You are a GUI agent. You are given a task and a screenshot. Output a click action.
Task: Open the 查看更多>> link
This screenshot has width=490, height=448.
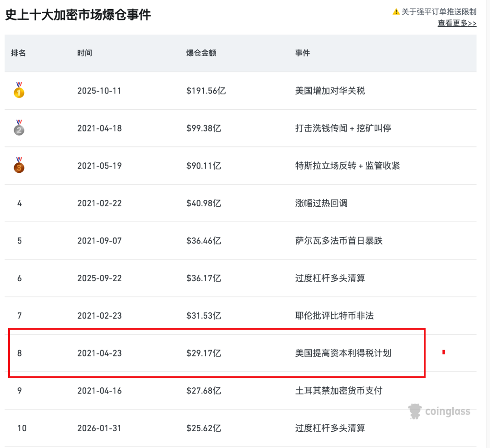click(x=457, y=23)
